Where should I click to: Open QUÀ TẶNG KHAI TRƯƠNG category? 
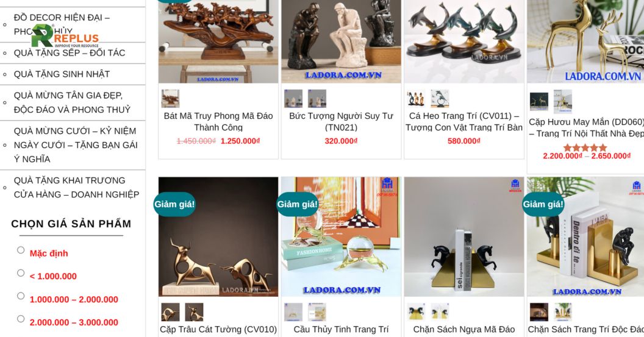(76, 188)
